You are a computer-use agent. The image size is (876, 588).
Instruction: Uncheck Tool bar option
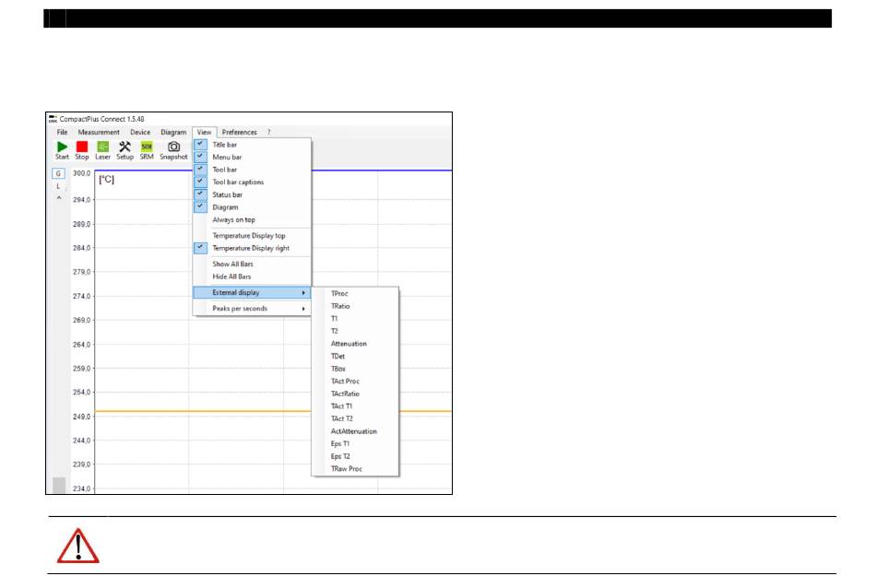[252, 170]
